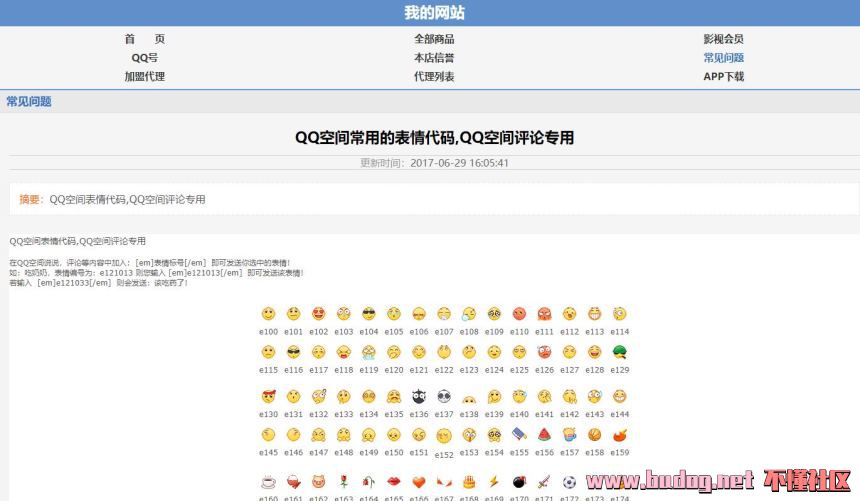The height and width of the screenshot is (501, 860).
Task: Click the heart-eyes emoji above e102
Action: [x=319, y=314]
